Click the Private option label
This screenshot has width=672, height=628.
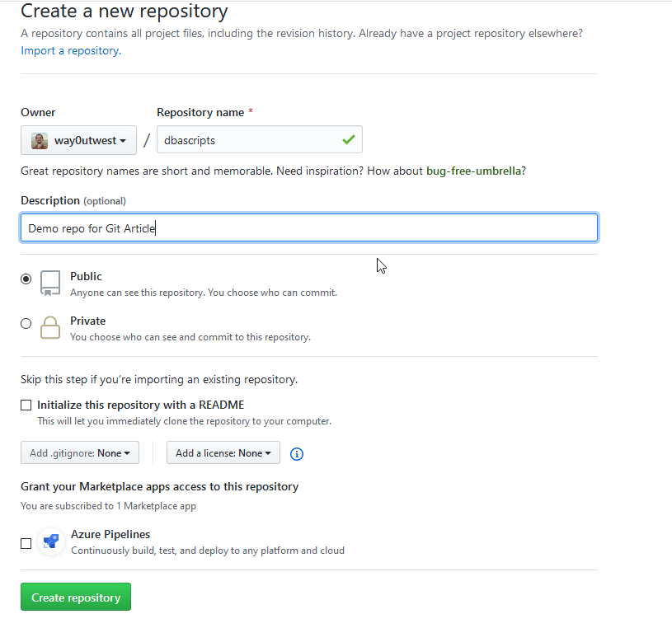[88, 321]
